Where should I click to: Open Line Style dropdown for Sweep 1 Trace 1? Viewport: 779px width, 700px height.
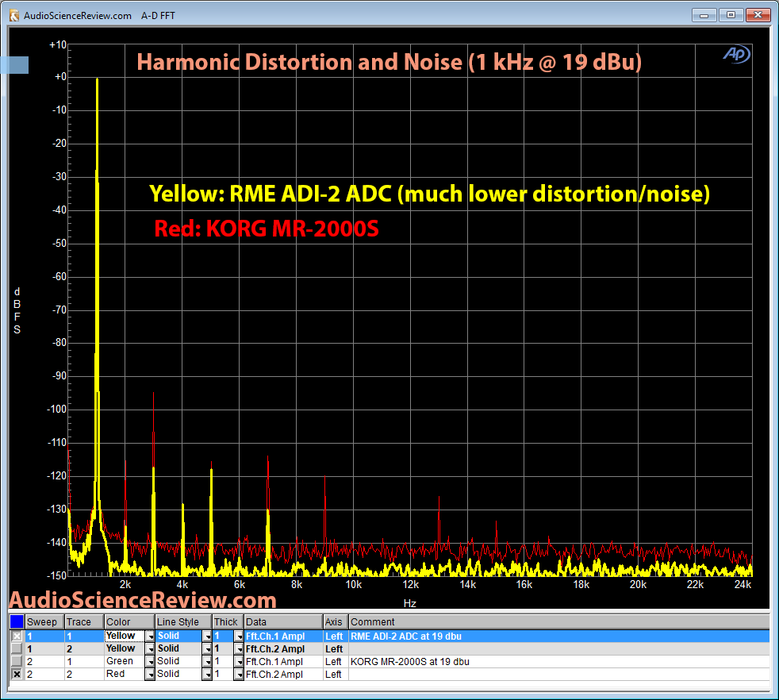coord(207,636)
